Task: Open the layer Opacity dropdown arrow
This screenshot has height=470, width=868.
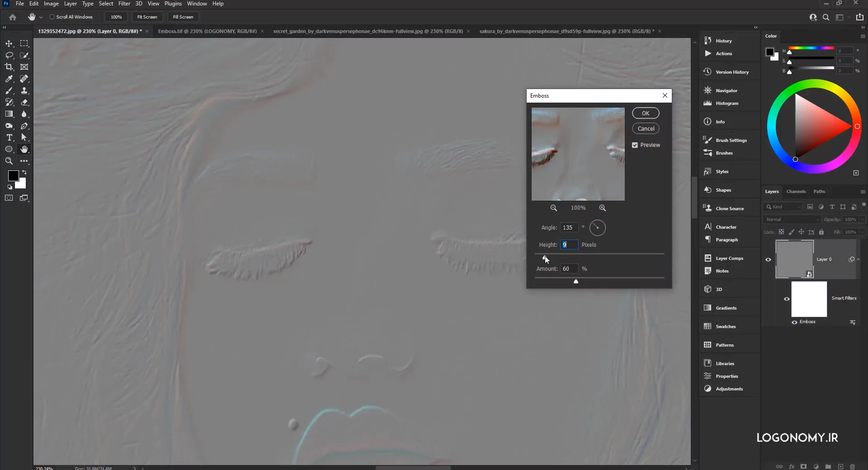Action: [x=862, y=220]
